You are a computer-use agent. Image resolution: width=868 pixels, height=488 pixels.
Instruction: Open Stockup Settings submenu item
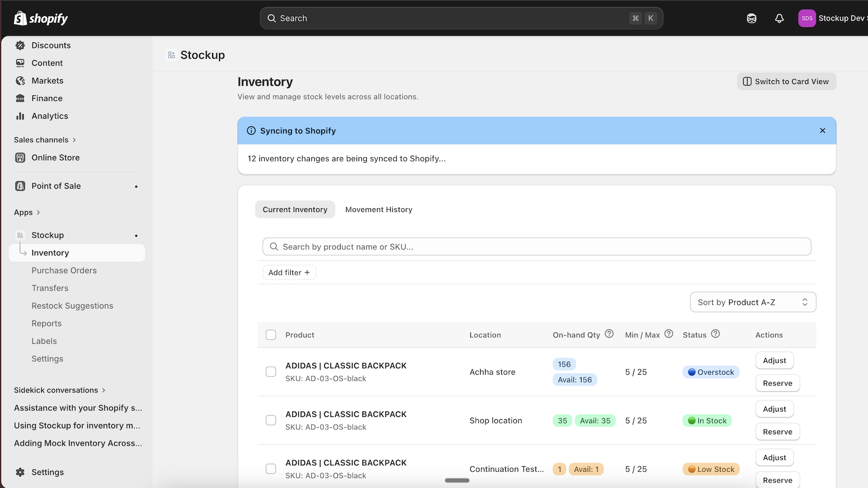(x=47, y=359)
